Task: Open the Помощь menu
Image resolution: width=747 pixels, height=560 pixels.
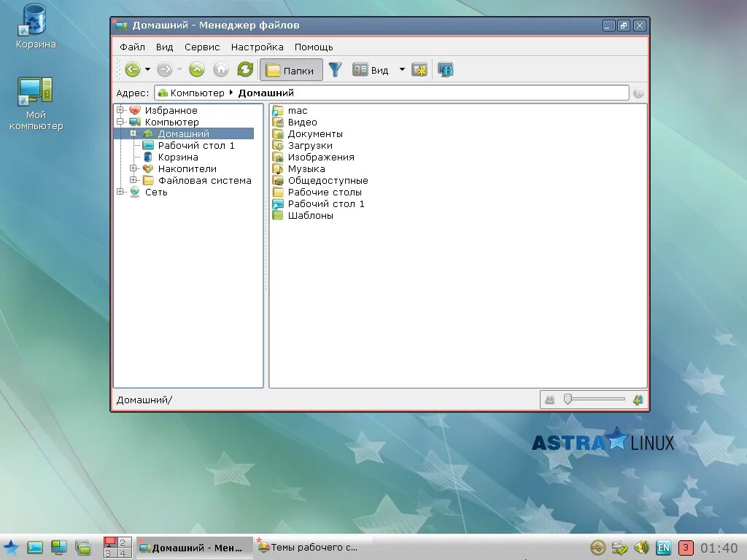Action: click(314, 47)
